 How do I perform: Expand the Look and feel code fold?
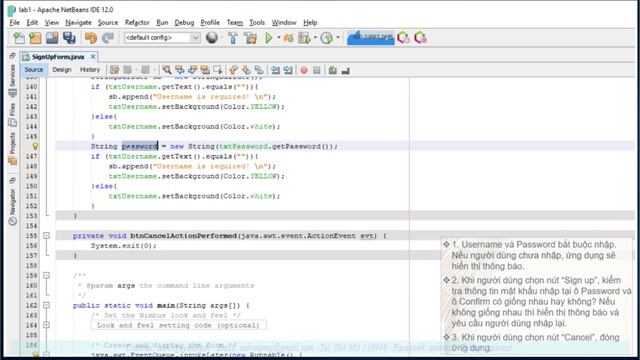[46, 325]
